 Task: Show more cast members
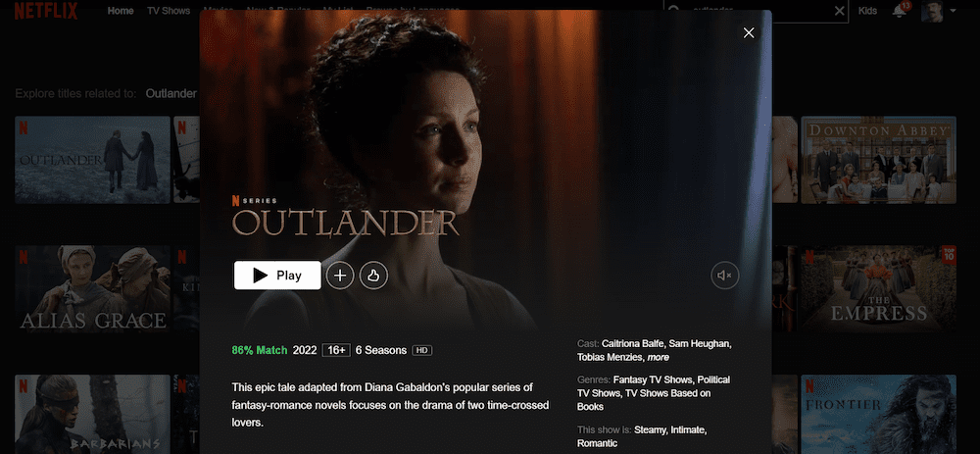pyautogui.click(x=658, y=357)
